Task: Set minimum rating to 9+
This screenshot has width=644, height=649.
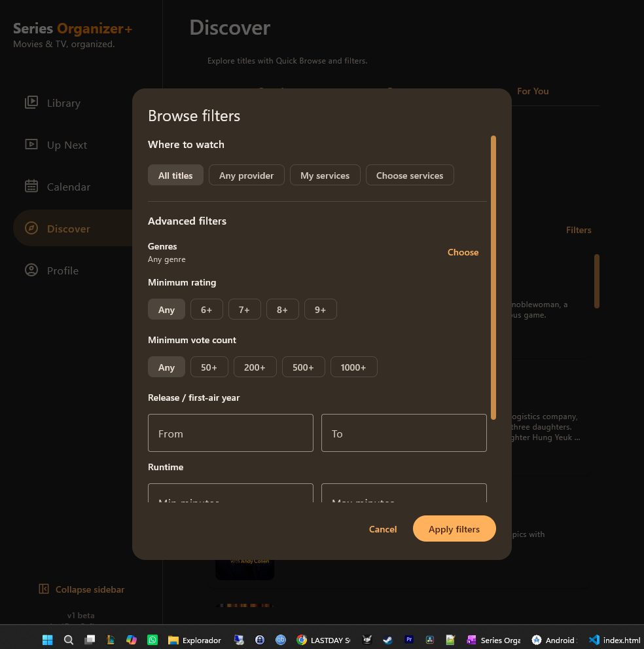Action: point(320,309)
